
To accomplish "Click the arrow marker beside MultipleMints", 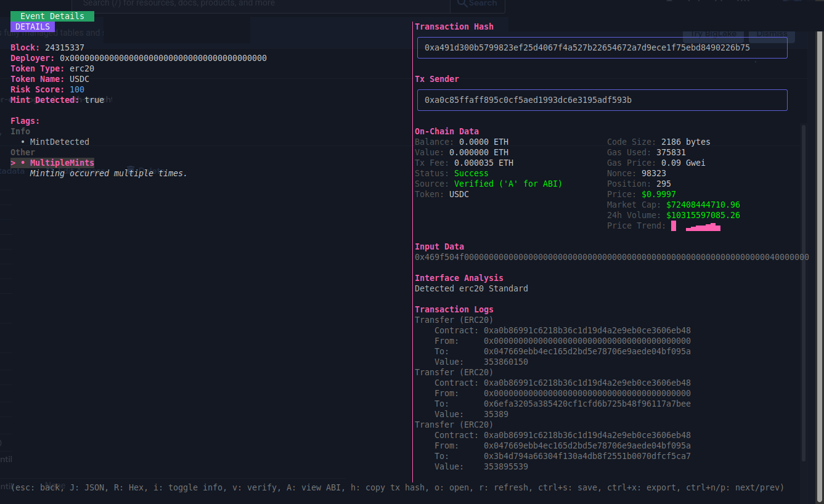I will click(13, 163).
